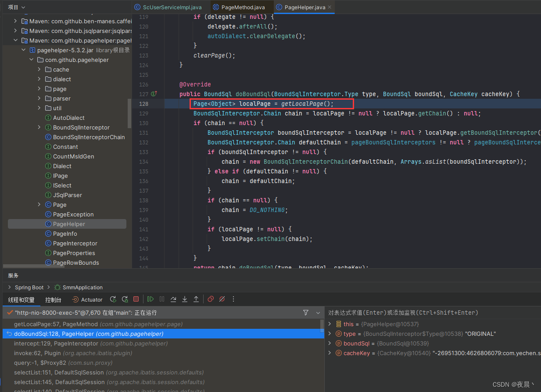Filter the thread frames list
Image resolution: width=541 pixels, height=392 pixels.
tap(306, 313)
